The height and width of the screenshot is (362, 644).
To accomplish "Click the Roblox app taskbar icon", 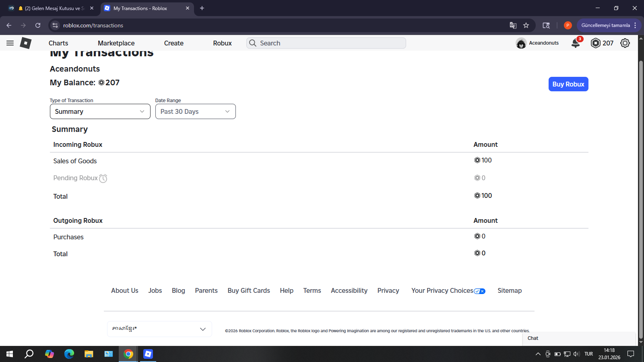I will click(148, 354).
